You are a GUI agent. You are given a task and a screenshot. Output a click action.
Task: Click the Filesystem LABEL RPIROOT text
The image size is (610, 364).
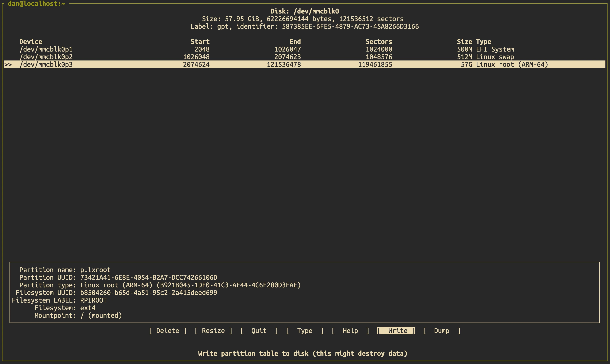click(93, 300)
